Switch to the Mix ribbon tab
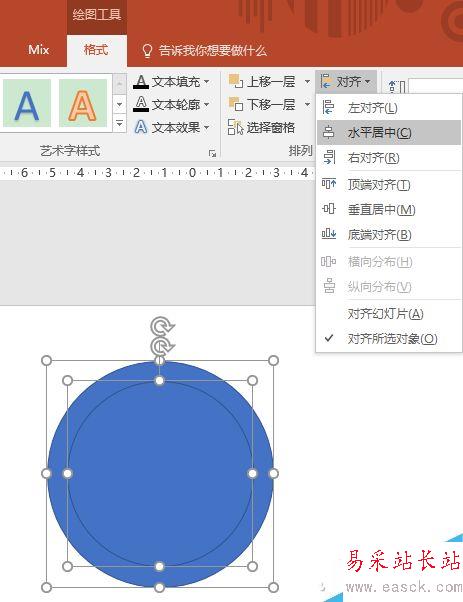Screen dimensions: 463x602 pos(38,50)
